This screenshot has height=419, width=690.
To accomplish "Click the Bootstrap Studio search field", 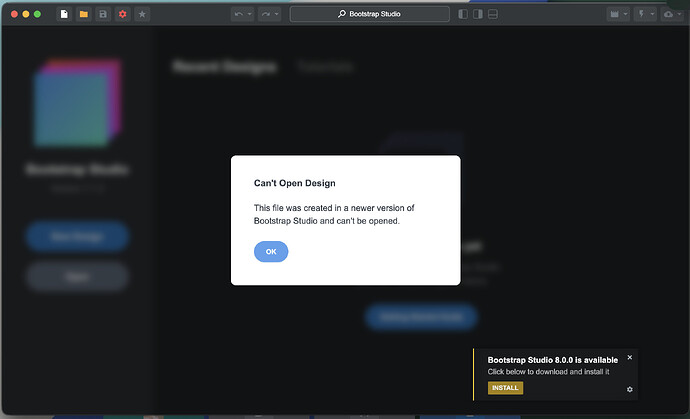I will pyautogui.click(x=369, y=14).
